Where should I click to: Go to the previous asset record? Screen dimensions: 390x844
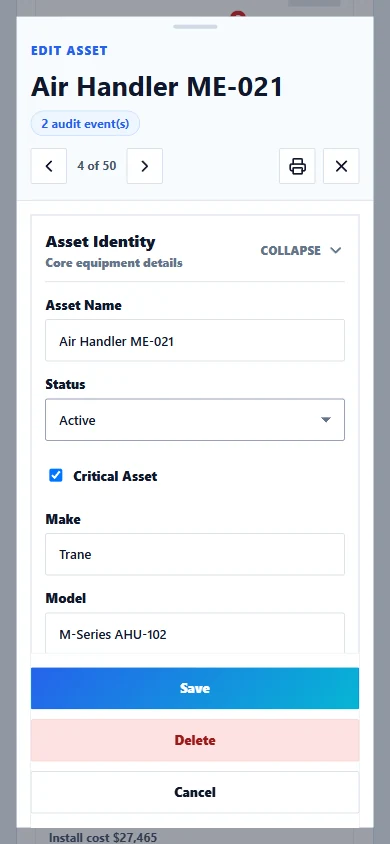point(48,166)
